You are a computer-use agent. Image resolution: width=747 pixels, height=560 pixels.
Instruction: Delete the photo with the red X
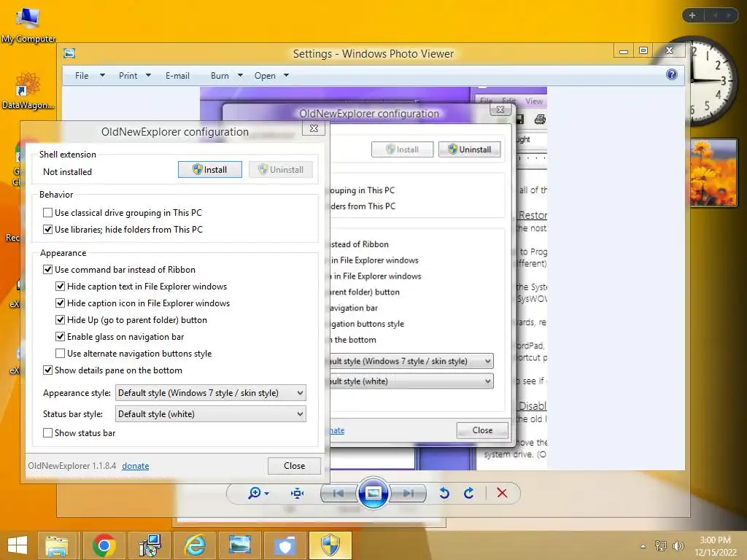502,493
